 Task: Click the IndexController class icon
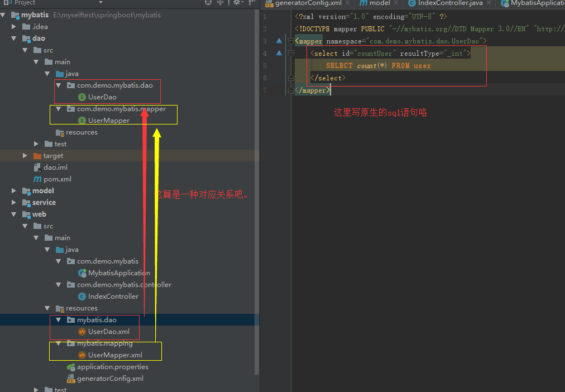pyautogui.click(x=82, y=297)
